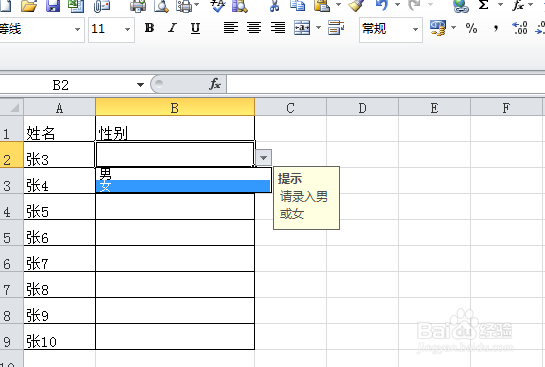Select cell containing 张7

point(59,259)
